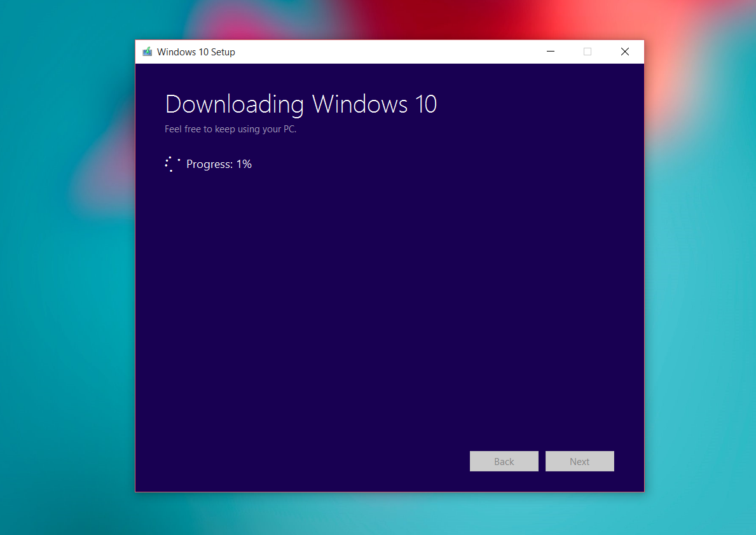The height and width of the screenshot is (535, 756).
Task: Click the word Progress next to the spinner
Action: tap(207, 163)
